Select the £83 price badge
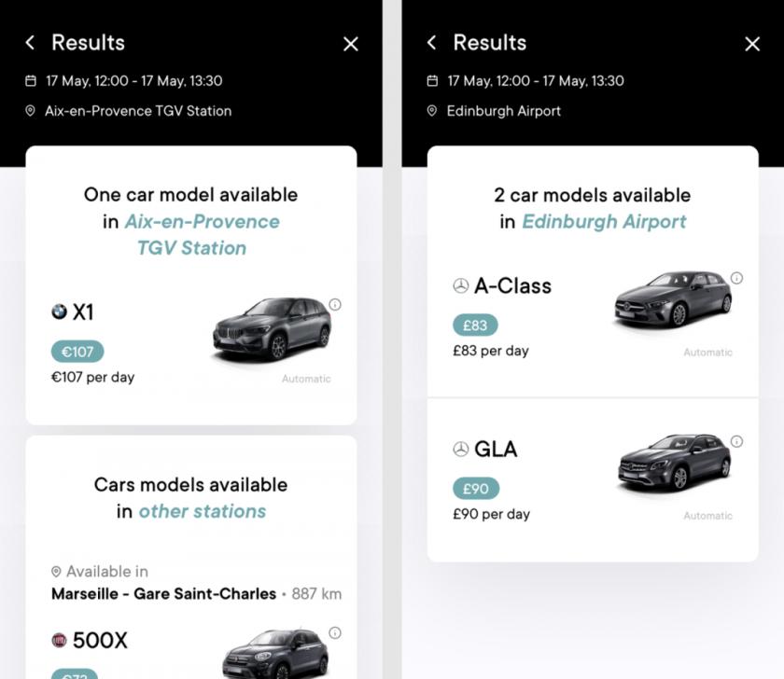 (x=475, y=326)
